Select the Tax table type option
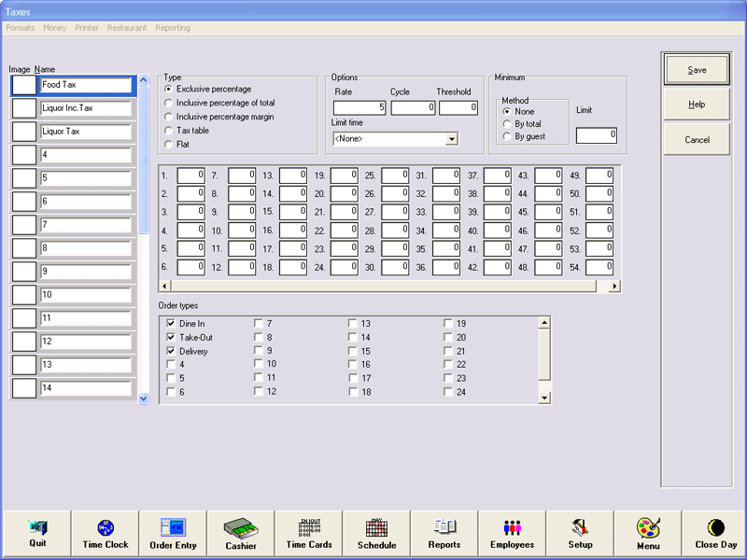 click(x=168, y=131)
